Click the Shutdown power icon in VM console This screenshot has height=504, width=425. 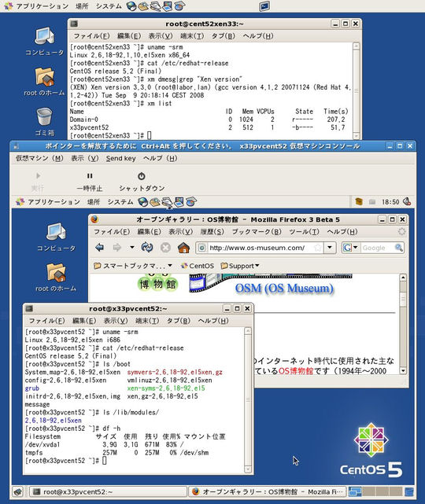(x=142, y=176)
